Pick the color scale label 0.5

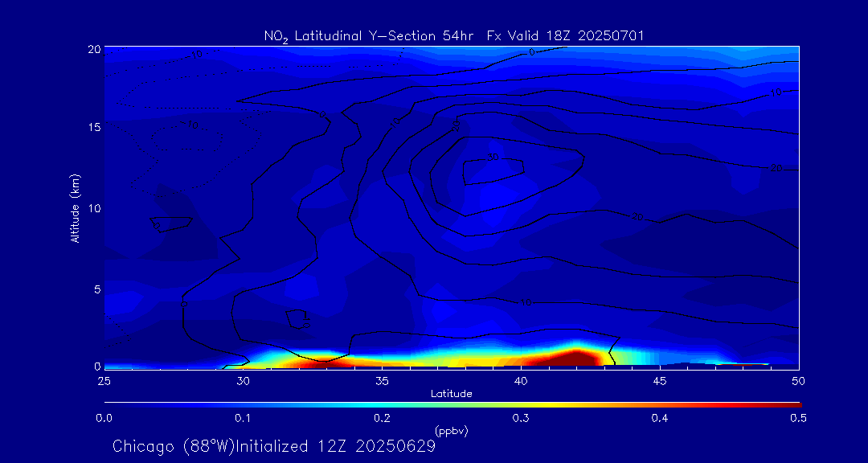[x=798, y=419]
